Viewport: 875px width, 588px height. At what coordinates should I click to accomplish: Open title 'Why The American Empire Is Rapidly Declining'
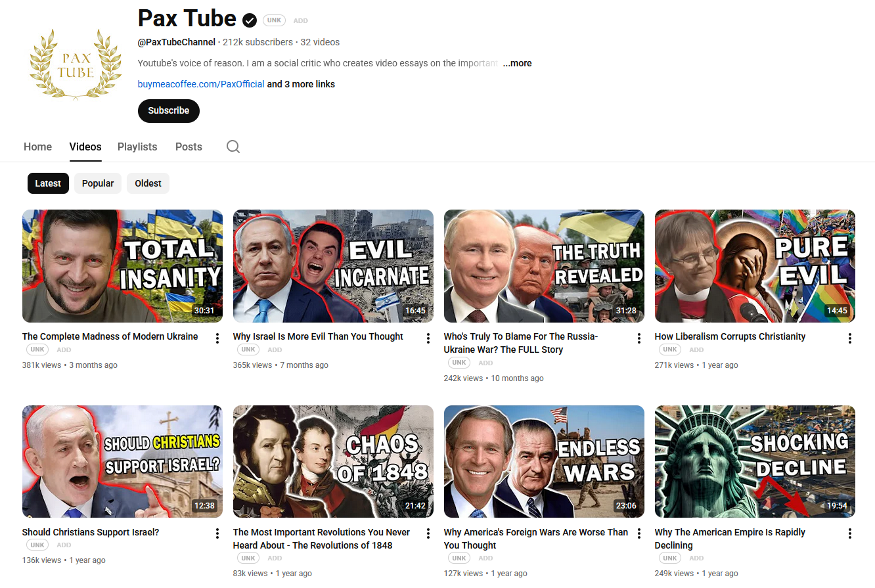pyautogui.click(x=730, y=539)
